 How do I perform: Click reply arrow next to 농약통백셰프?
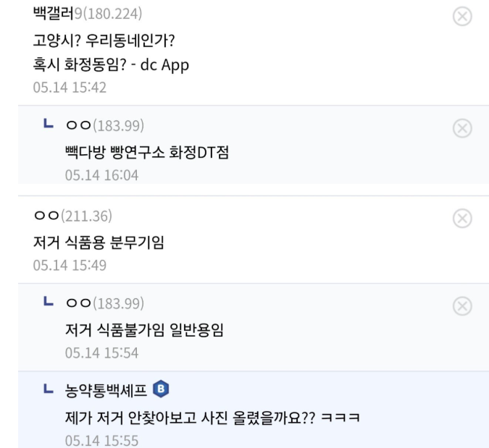click(49, 388)
